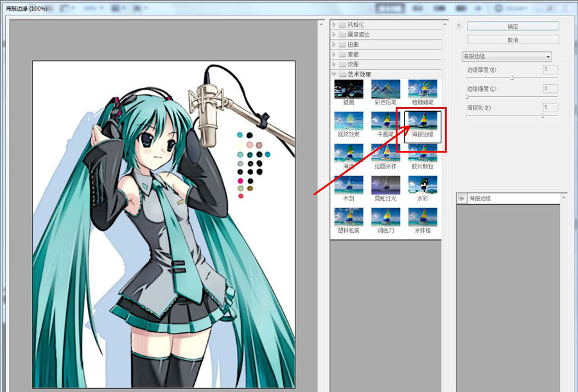Apply the 干画笔 filter thumbnail

385,121
